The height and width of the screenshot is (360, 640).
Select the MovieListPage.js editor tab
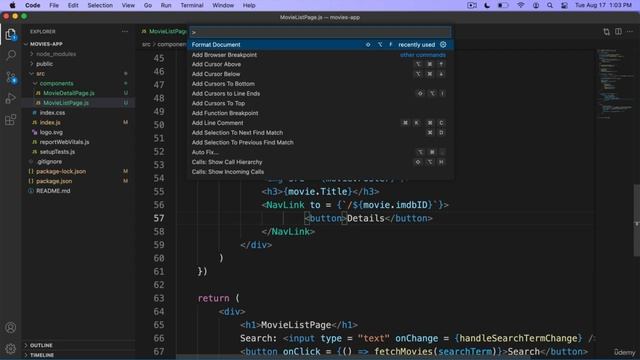pyautogui.click(x=164, y=31)
